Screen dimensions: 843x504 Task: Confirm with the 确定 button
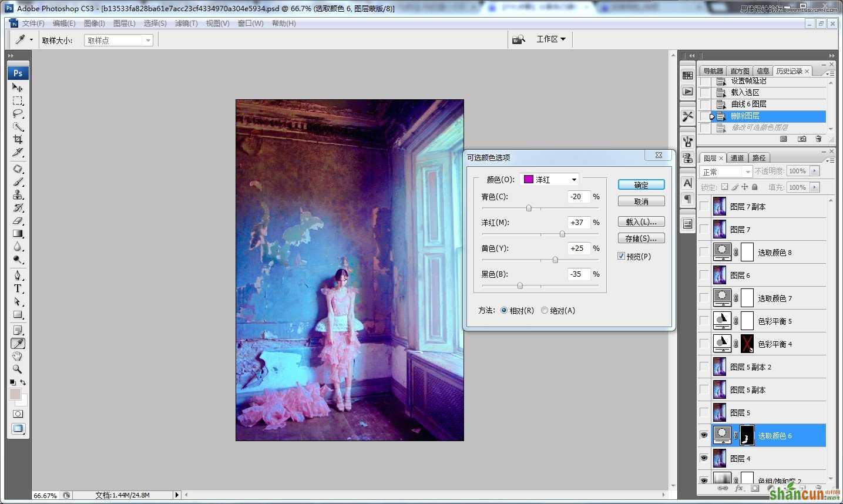pyautogui.click(x=641, y=184)
